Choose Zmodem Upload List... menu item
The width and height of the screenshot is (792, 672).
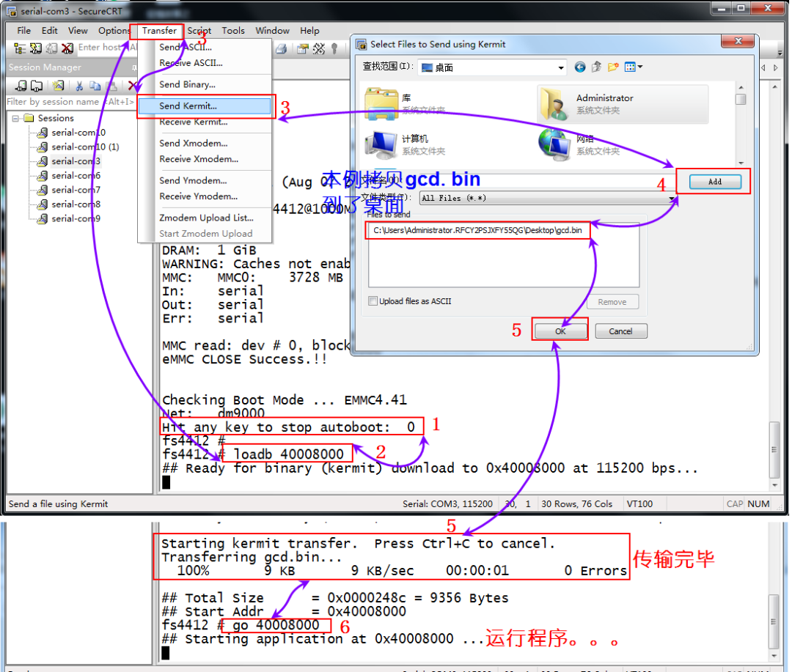pos(205,218)
